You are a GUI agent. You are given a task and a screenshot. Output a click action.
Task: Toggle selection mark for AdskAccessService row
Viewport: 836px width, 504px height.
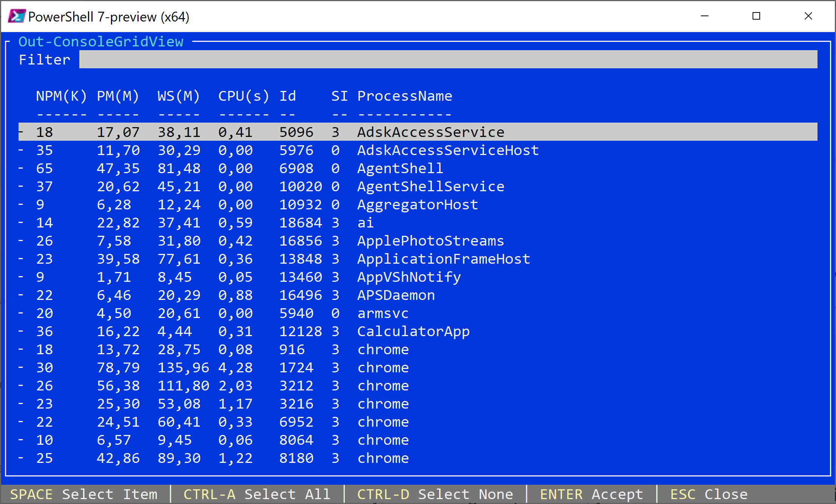point(21,132)
